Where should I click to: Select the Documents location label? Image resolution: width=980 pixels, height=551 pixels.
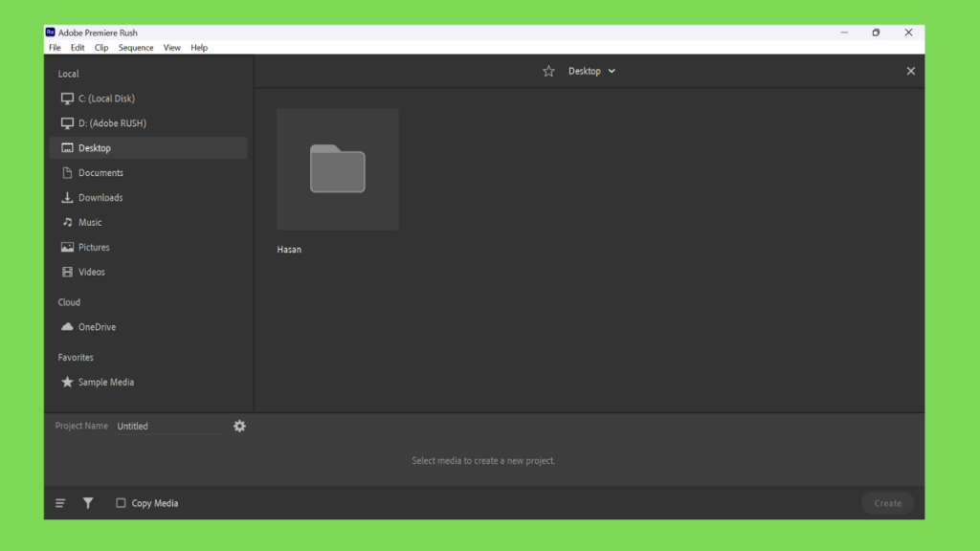pyautogui.click(x=100, y=173)
